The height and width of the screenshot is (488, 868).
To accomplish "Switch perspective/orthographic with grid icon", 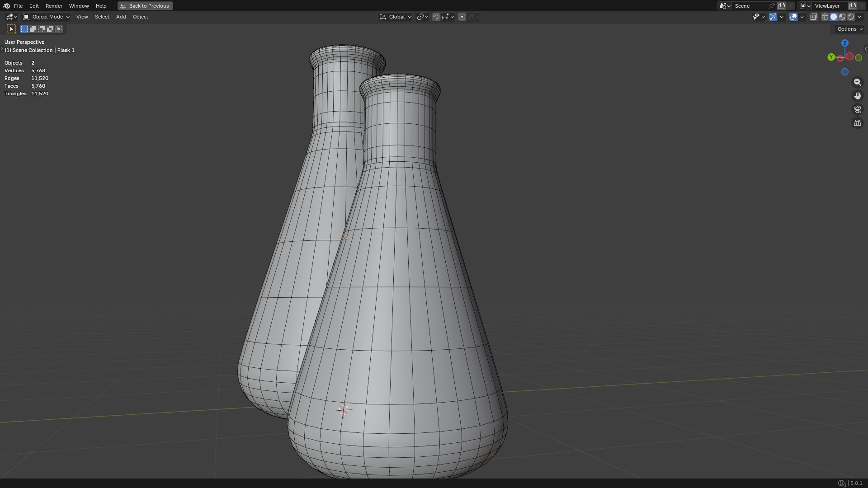I will point(857,123).
